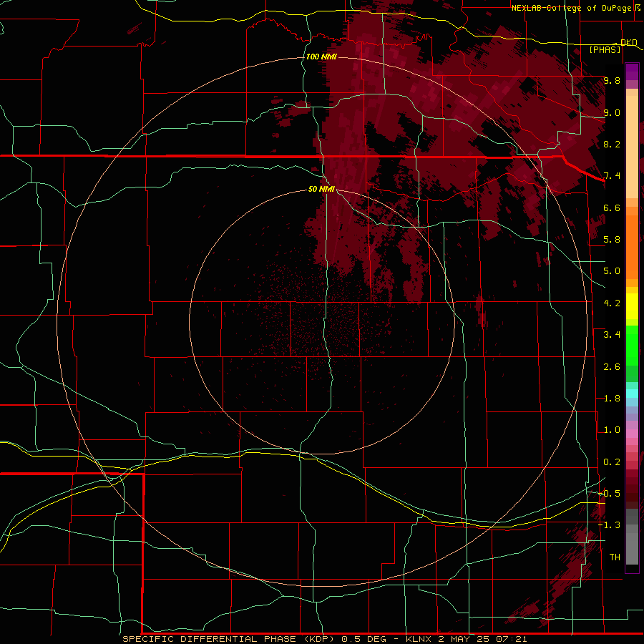Screen dimensions: 644x644
Task: Click the [PHAS] legend unit label
Action: coord(605,49)
